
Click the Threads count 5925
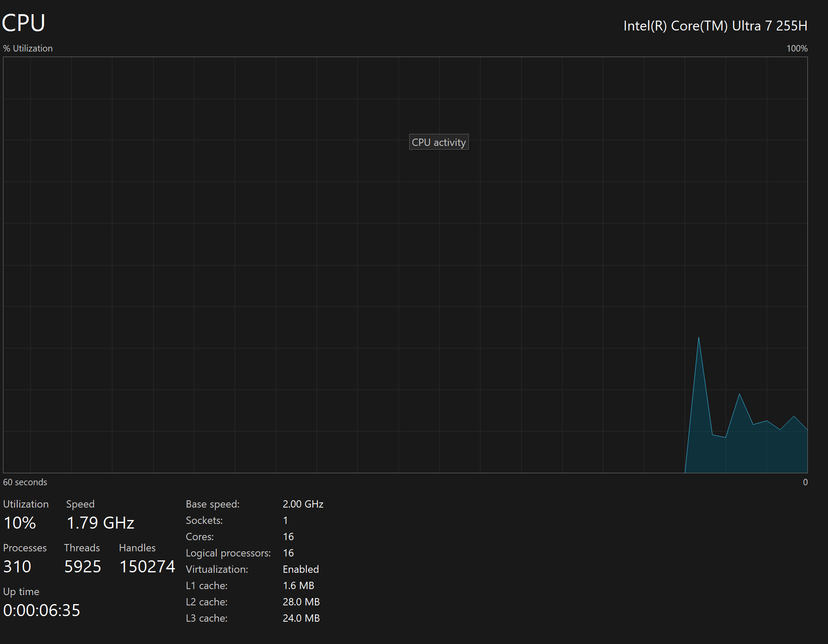pos(82,566)
